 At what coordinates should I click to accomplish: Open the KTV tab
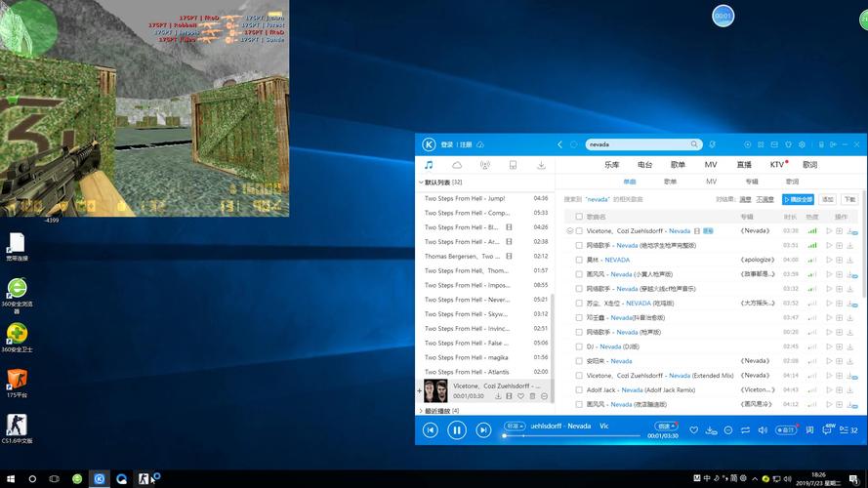point(777,165)
